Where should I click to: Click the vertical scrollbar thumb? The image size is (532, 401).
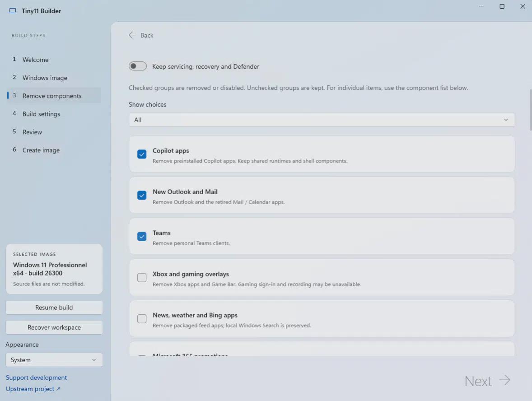(x=531, y=110)
